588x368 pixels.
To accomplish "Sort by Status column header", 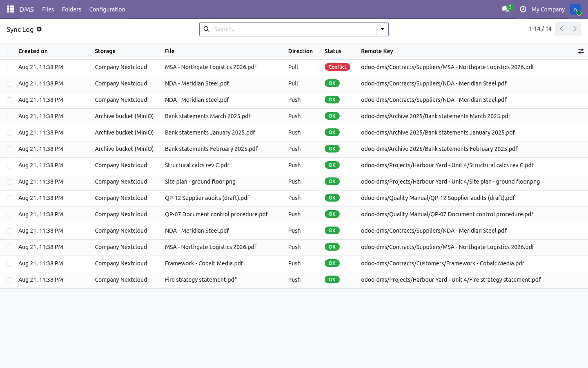I will point(333,51).
